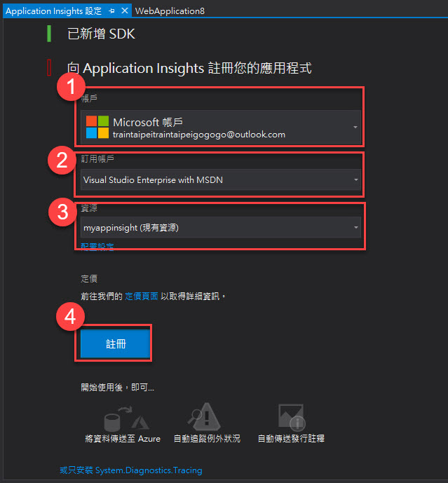Click the Microsoft account logo
This screenshot has width=448, height=483.
(97, 127)
